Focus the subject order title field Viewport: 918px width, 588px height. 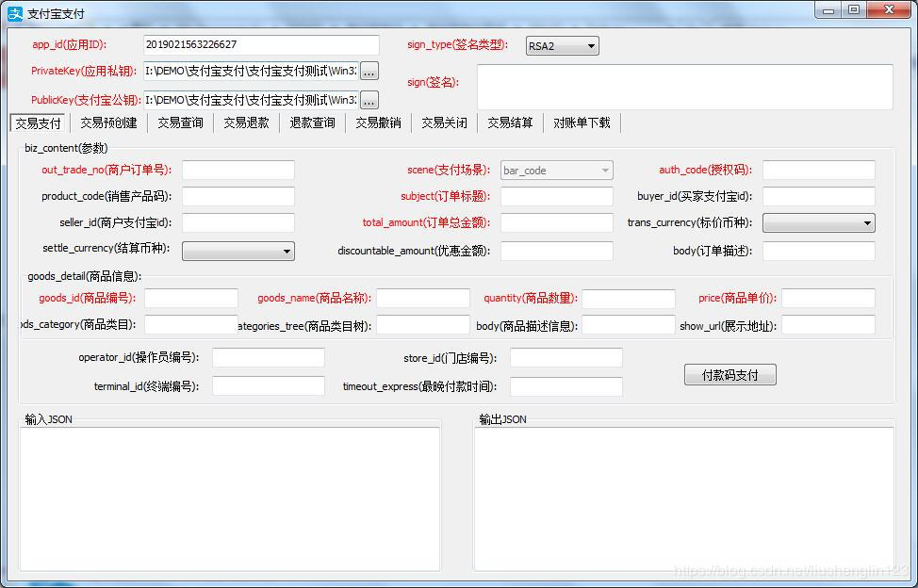[x=557, y=197]
